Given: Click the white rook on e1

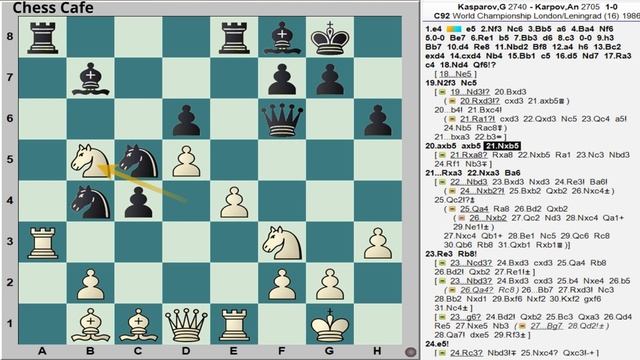Looking at the screenshot, I should [234, 325].
